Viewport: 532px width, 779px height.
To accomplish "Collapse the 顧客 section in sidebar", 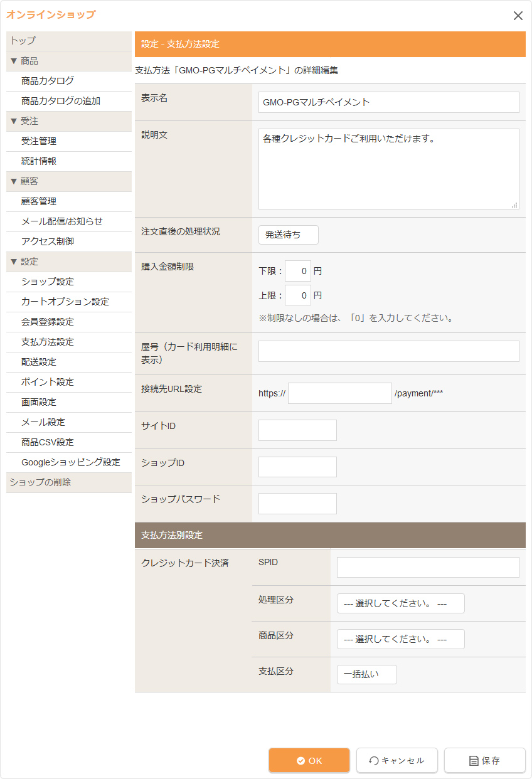I will [x=24, y=181].
